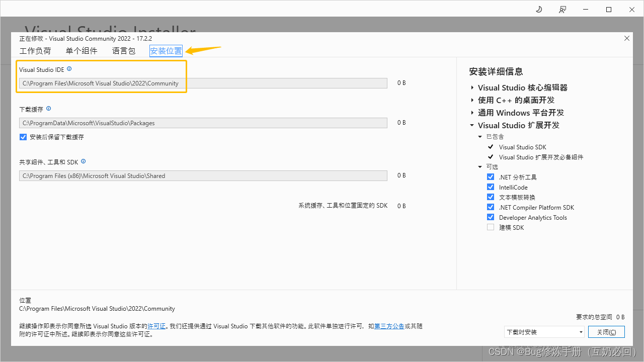Viewport: 644px width, 362px height.
Task: Maximize the installer window
Action: [609, 10]
